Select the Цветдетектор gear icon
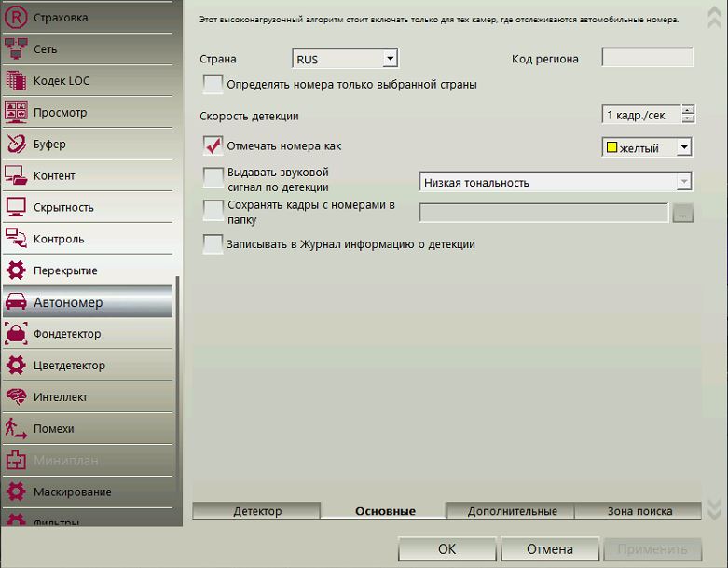Image resolution: width=728 pixels, height=568 pixels. [16, 365]
